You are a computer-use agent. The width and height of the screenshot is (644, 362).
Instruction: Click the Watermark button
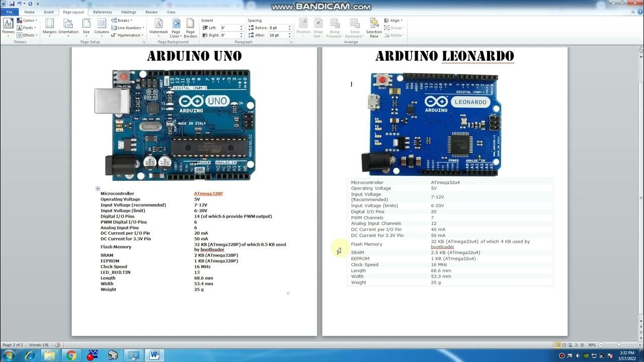click(x=158, y=27)
